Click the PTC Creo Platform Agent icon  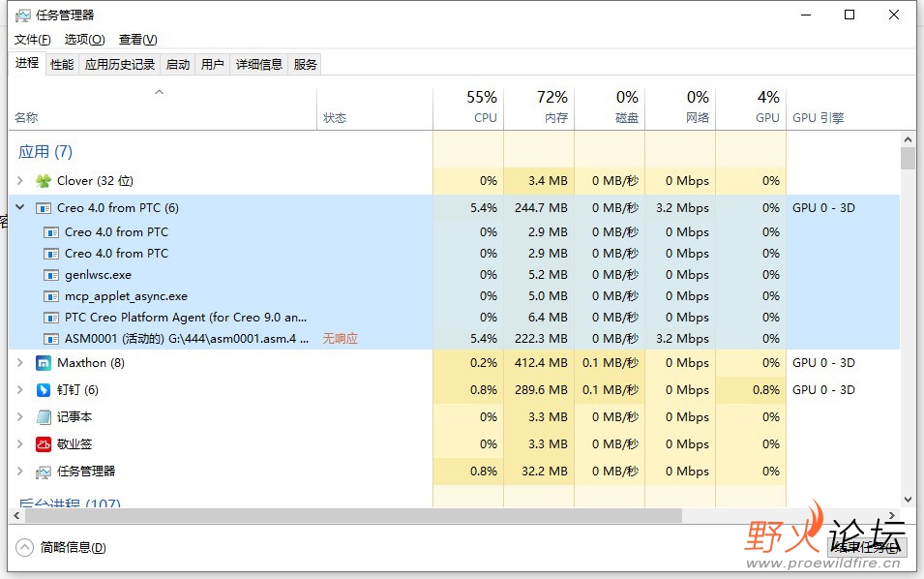click(x=51, y=318)
